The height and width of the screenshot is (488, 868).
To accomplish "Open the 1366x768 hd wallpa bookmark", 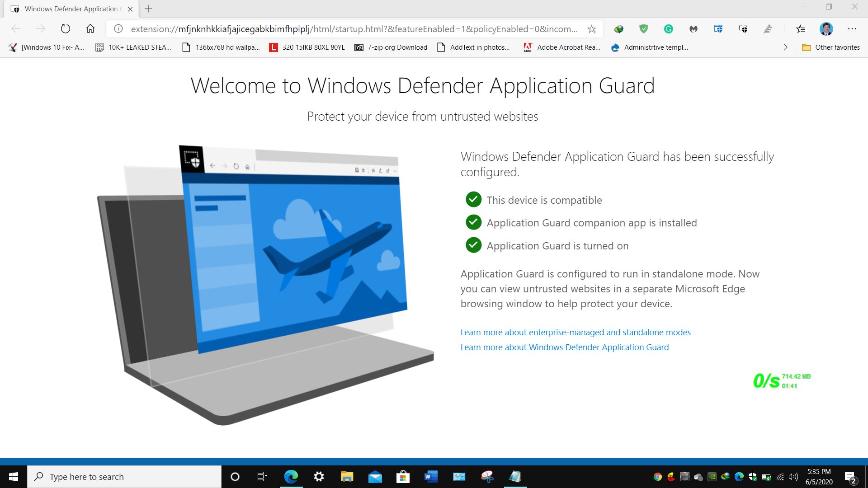I will 221,47.
